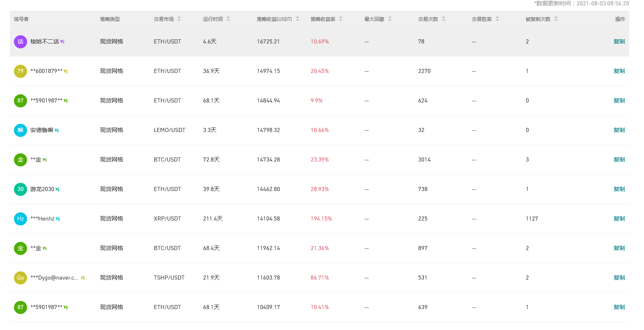644x330 pixels.
Task: Click 复制 in 10409.17 row
Action: (619, 307)
